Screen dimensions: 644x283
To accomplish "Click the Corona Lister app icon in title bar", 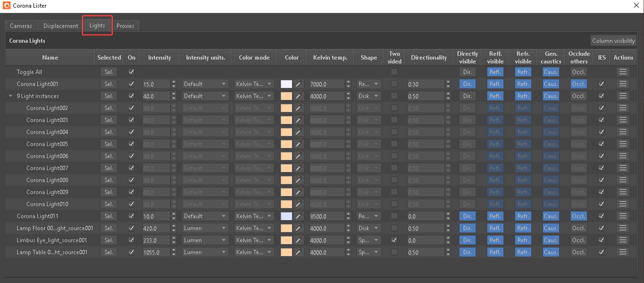I will pyautogui.click(x=6, y=5).
